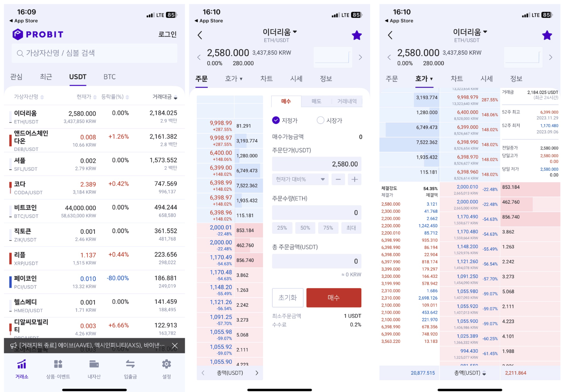Tap the 가상자산명 / 심볼 검색 search field

click(x=94, y=53)
